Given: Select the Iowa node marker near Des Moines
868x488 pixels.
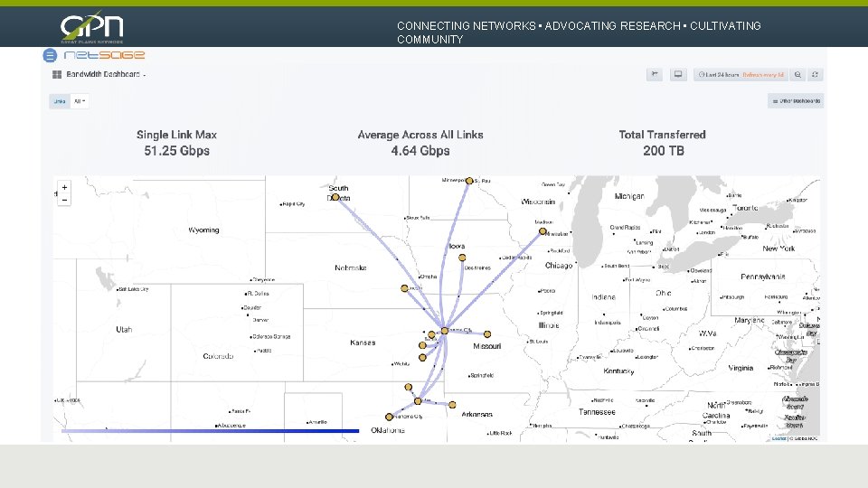Looking at the screenshot, I should pyautogui.click(x=462, y=258).
